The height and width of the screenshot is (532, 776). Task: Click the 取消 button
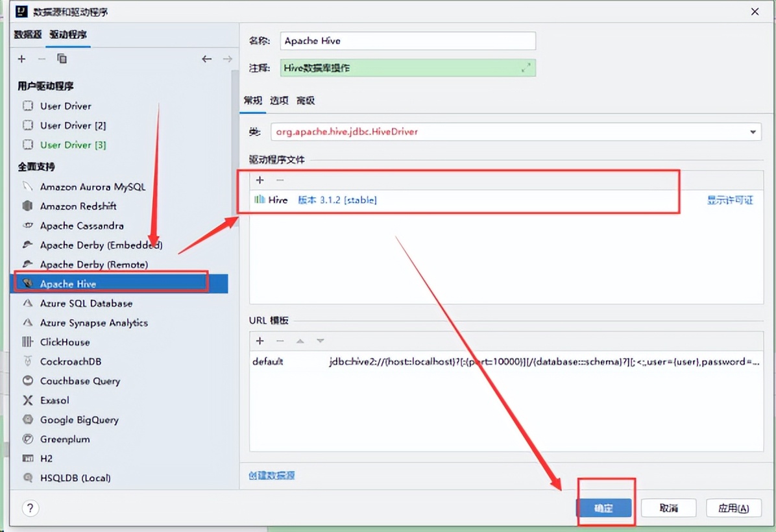coord(668,508)
